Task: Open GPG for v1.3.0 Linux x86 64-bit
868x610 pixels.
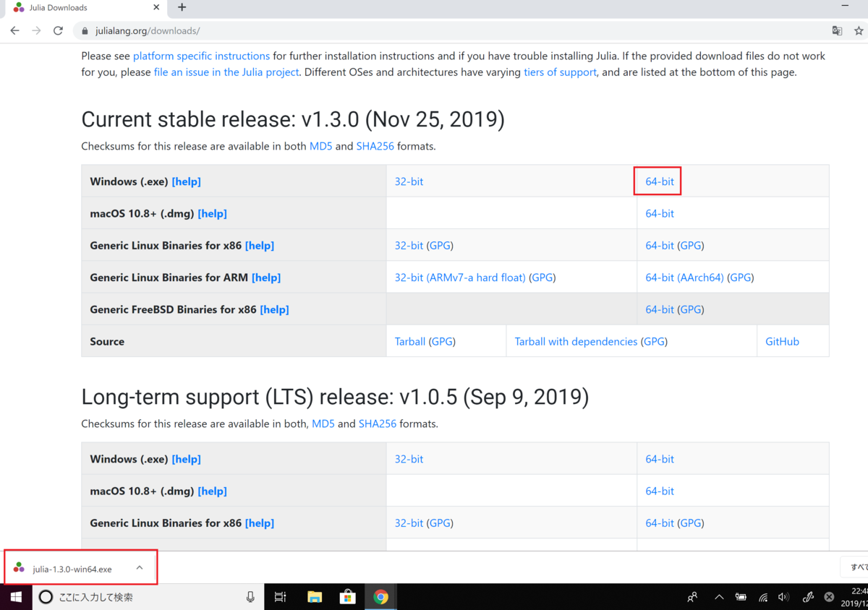Action: pos(692,245)
